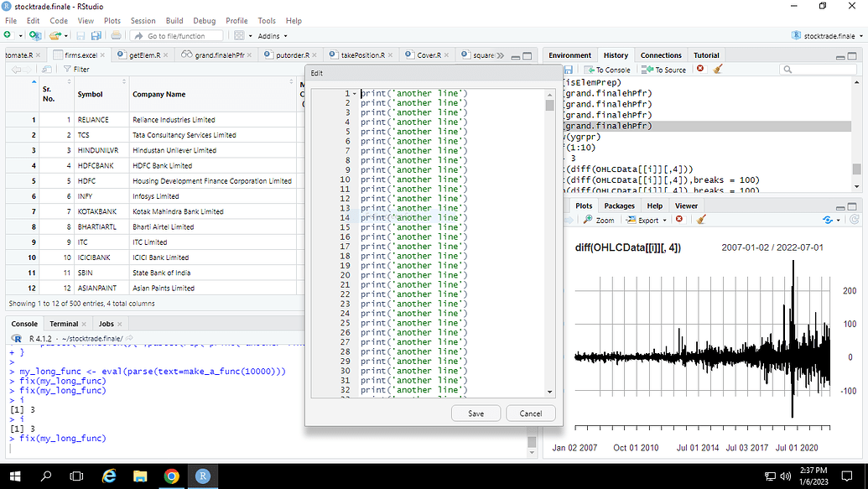Open the Addins dropdown

(x=268, y=36)
